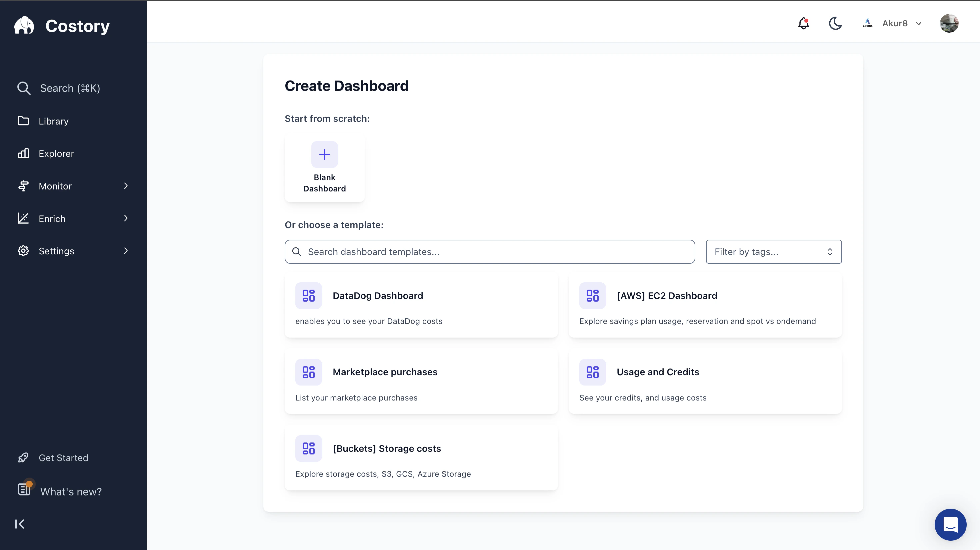Open the Library section
Viewport: 980px width, 550px height.
tap(53, 121)
